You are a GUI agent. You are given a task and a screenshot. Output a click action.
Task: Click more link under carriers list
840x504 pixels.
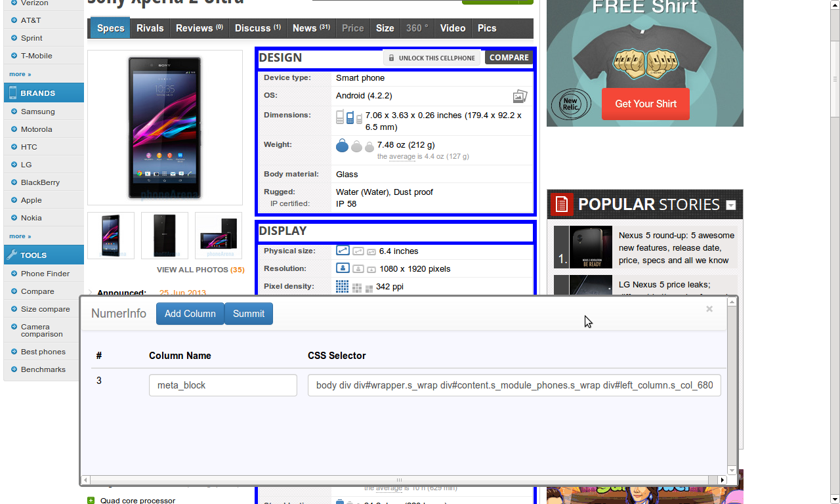tap(20, 74)
